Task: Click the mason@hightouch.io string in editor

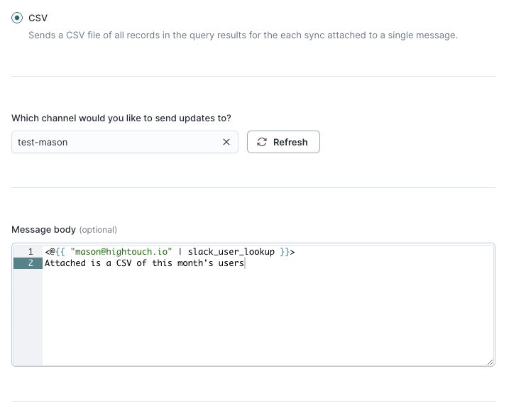Action: point(121,252)
